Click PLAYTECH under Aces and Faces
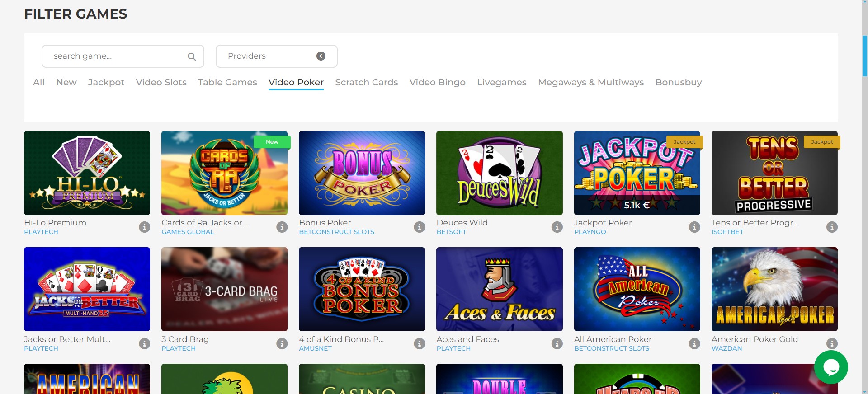This screenshot has width=868, height=394. (x=453, y=348)
